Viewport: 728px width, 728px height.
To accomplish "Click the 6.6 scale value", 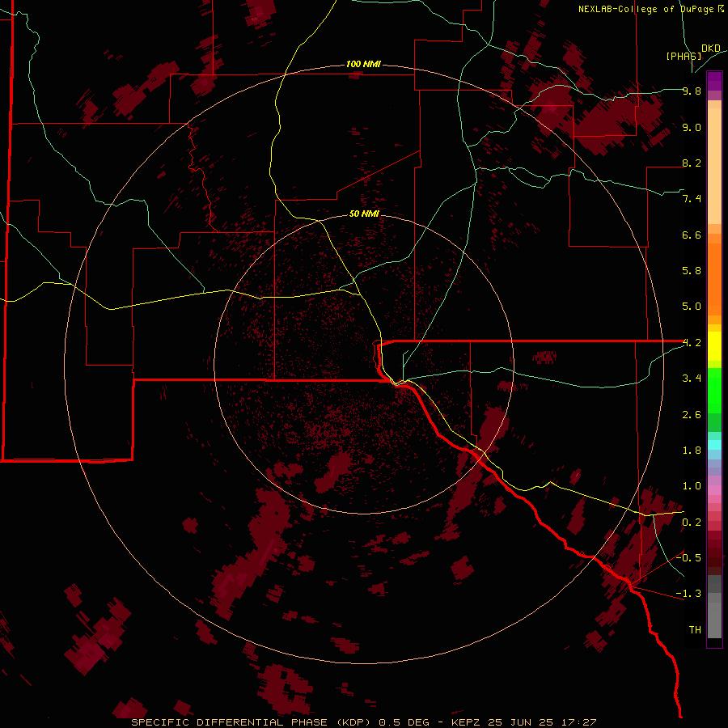I will pyautogui.click(x=692, y=235).
